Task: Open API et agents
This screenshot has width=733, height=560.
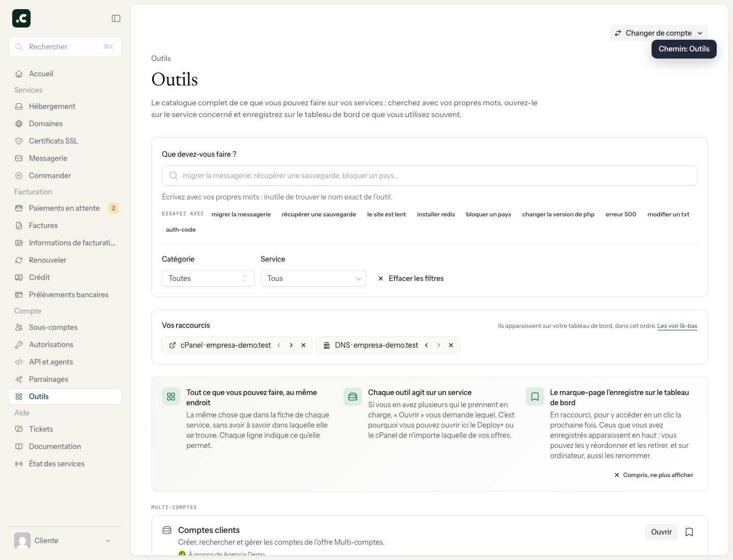Action: click(65, 362)
